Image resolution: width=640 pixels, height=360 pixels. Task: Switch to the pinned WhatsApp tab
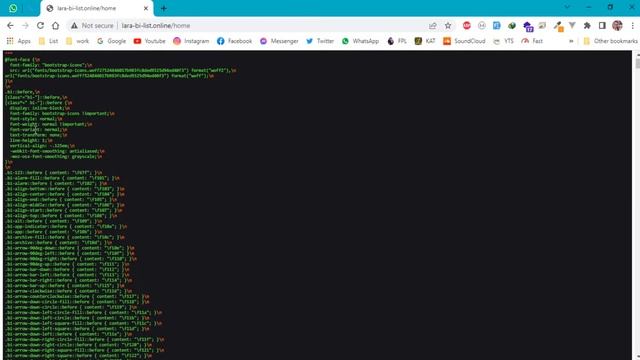(x=13, y=8)
